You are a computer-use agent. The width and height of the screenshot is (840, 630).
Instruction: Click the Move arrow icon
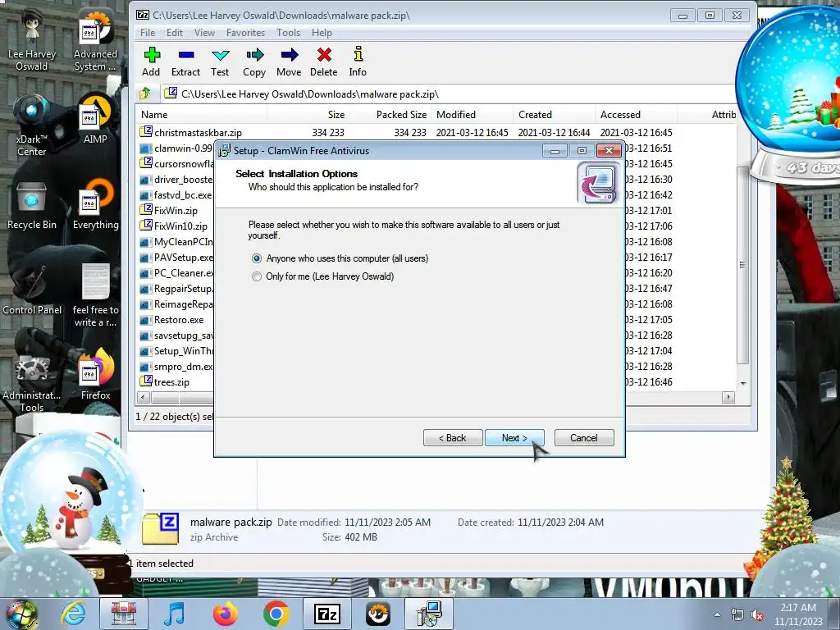(289, 62)
